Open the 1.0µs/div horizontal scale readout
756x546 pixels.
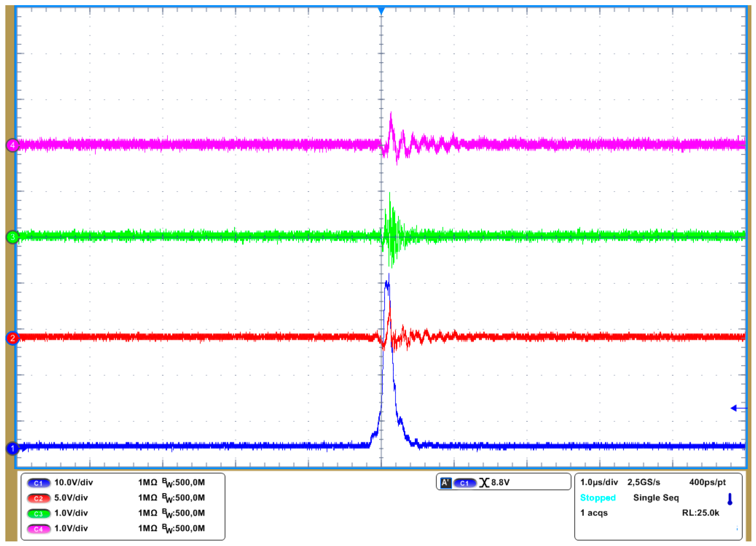coord(599,482)
